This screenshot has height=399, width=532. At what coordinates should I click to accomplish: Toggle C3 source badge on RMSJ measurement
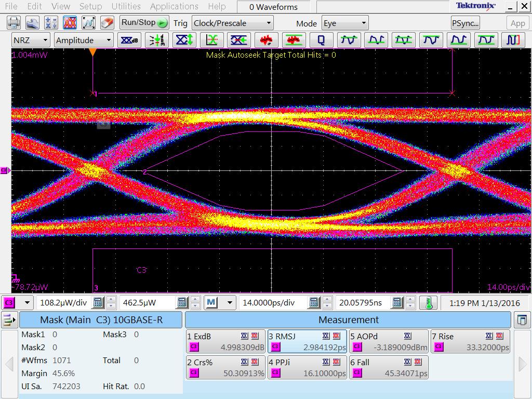tap(275, 347)
